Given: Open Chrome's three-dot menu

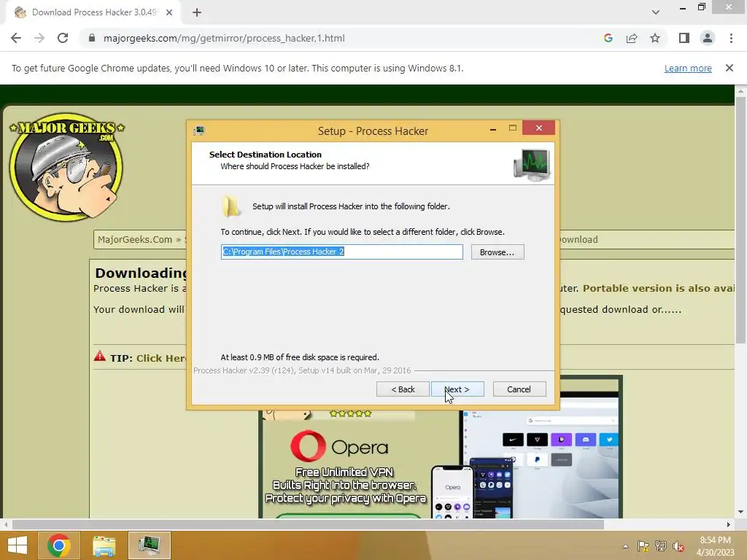Looking at the screenshot, I should (x=731, y=38).
